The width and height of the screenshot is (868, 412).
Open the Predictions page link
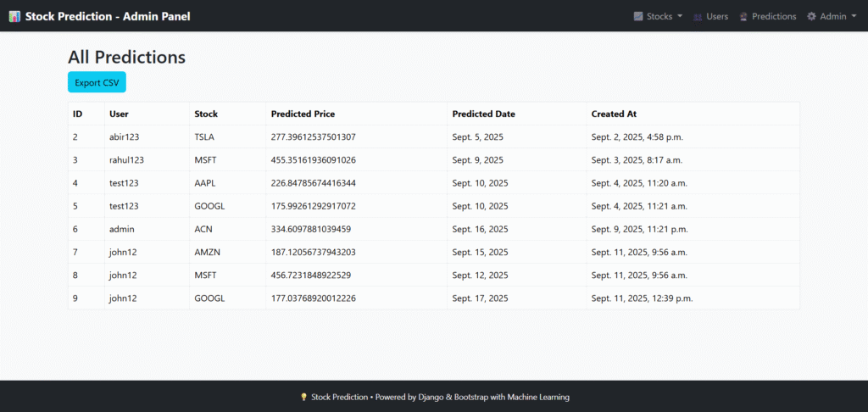tap(768, 17)
